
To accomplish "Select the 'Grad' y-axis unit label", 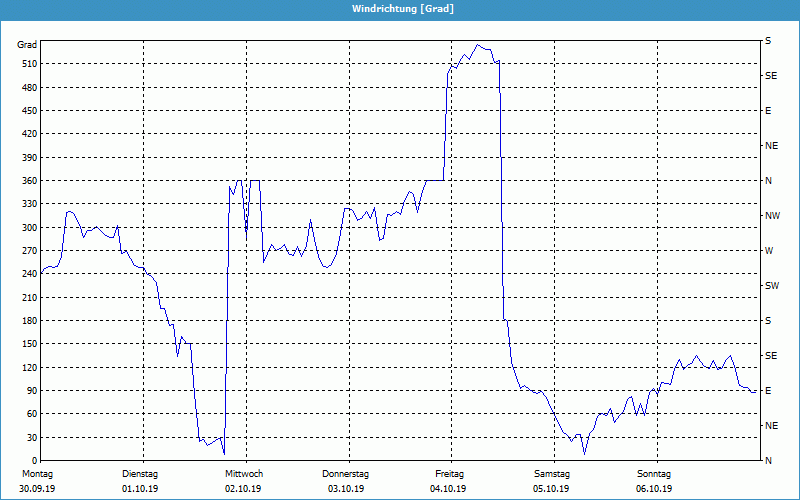I will click(x=27, y=45).
